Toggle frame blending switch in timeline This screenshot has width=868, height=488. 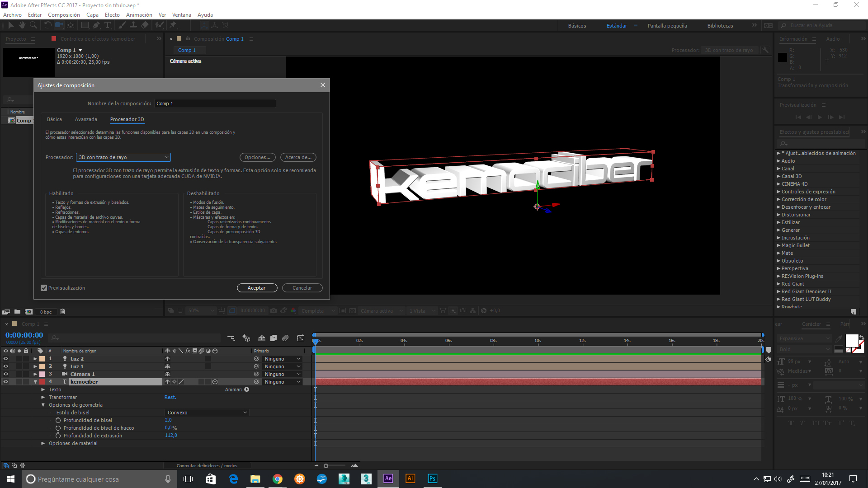coord(274,338)
